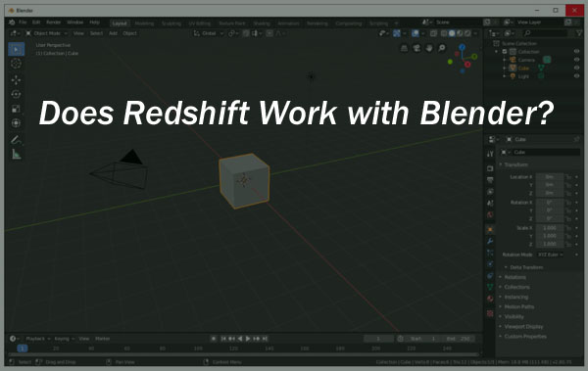Open Scene properties tab
Image resolution: width=588 pixels, height=371 pixels.
[490, 203]
